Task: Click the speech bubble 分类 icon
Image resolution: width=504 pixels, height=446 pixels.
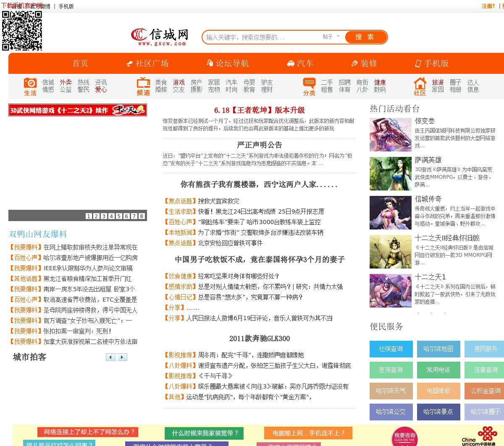Action: coord(309,83)
